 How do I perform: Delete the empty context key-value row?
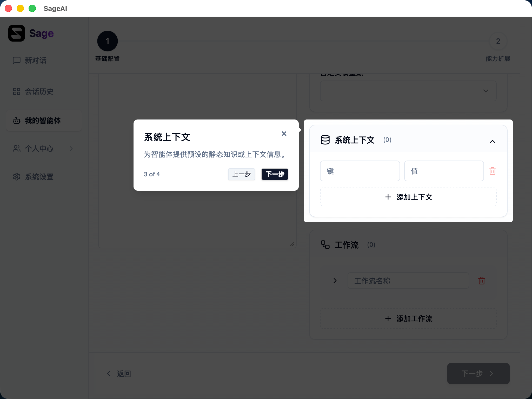(492, 171)
